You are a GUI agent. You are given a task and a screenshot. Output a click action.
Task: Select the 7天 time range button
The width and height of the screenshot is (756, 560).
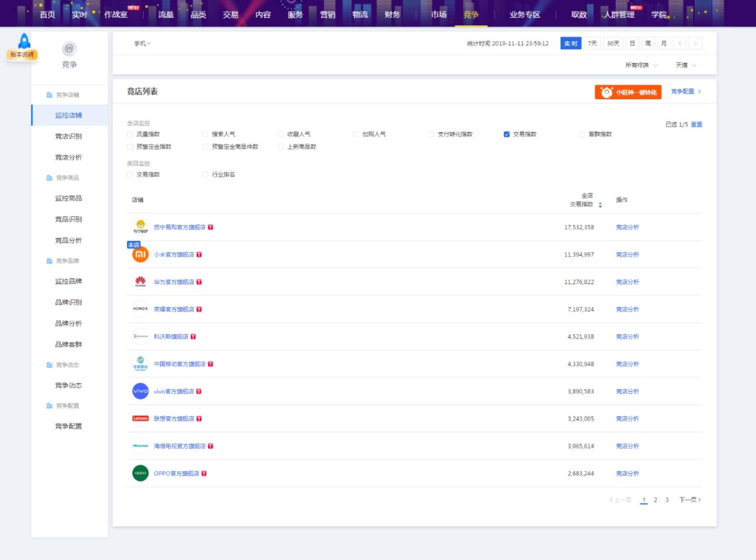[593, 43]
